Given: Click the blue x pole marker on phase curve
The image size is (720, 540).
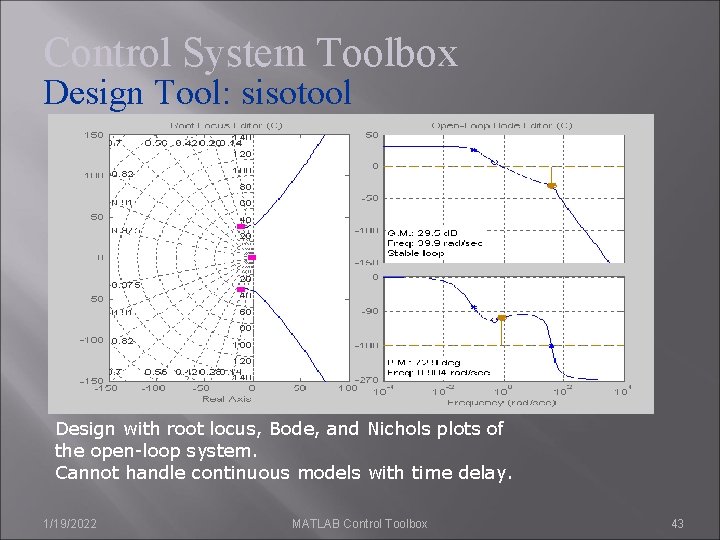Looking at the screenshot, I should (474, 307).
